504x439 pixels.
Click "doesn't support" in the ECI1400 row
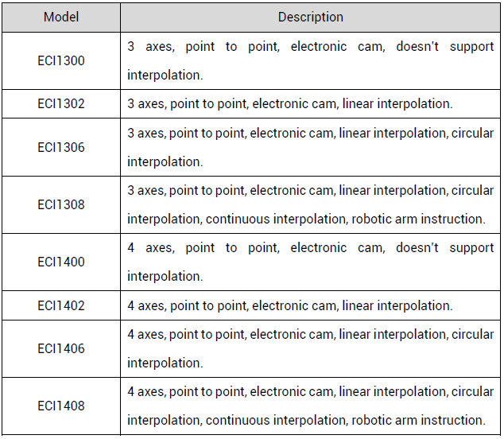click(445, 248)
